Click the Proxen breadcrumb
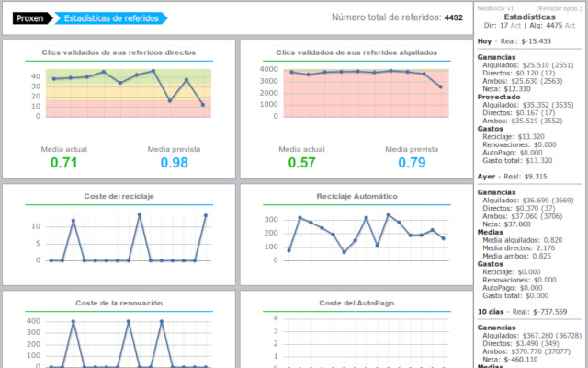 (32, 18)
